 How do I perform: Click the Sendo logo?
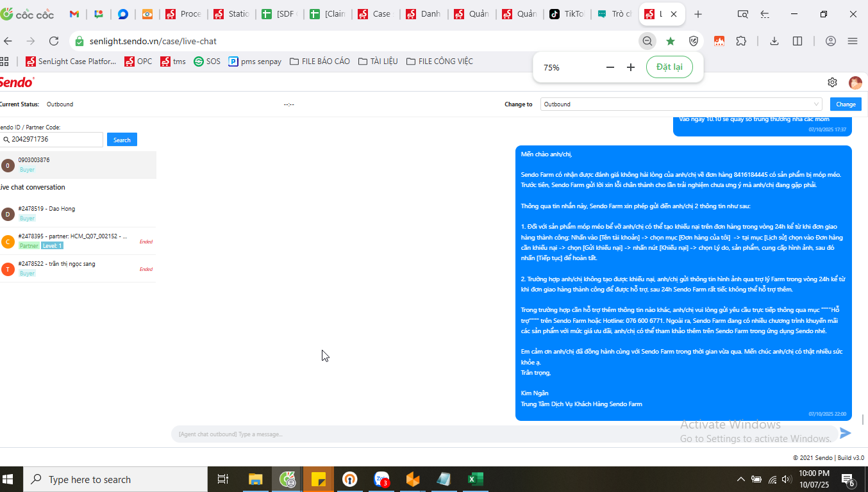(17, 82)
